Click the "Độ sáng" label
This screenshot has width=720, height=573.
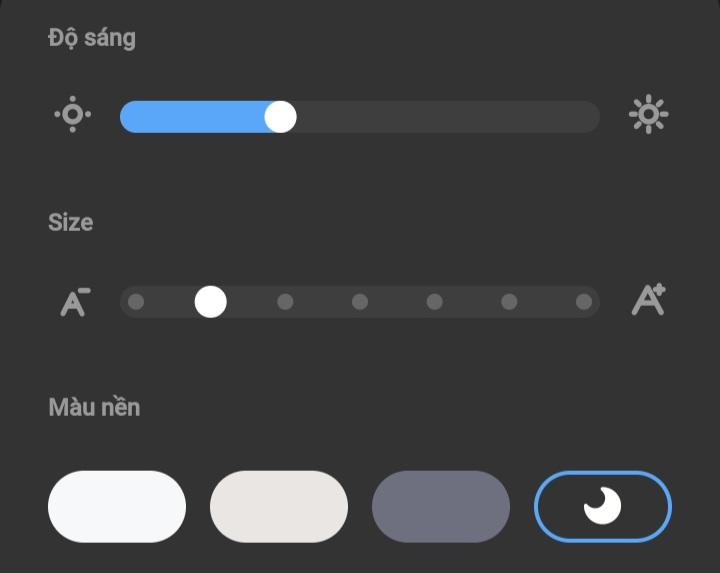click(x=92, y=38)
